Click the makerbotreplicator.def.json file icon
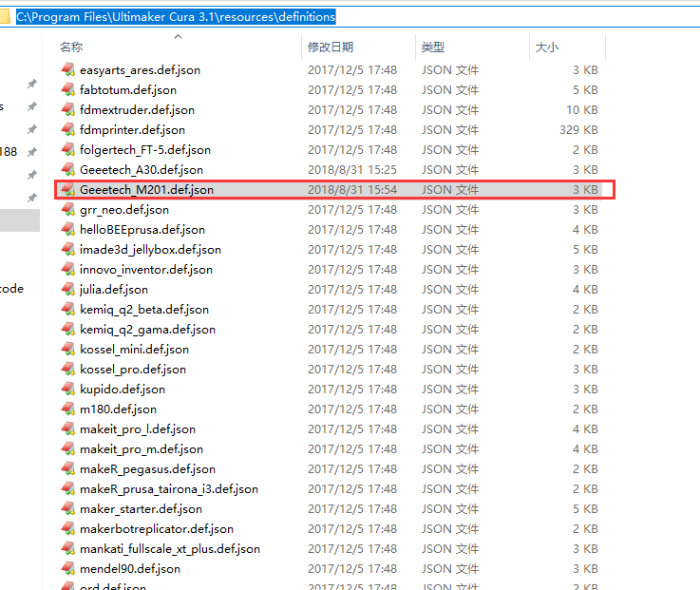Image resolution: width=700 pixels, height=590 pixels. (67, 529)
